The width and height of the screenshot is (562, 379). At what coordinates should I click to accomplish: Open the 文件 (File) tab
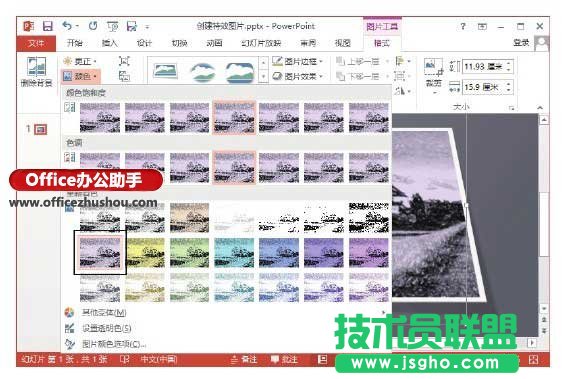[36, 43]
